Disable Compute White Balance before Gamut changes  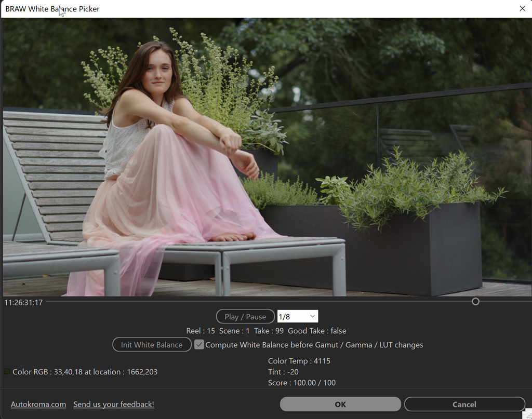pyautogui.click(x=199, y=344)
